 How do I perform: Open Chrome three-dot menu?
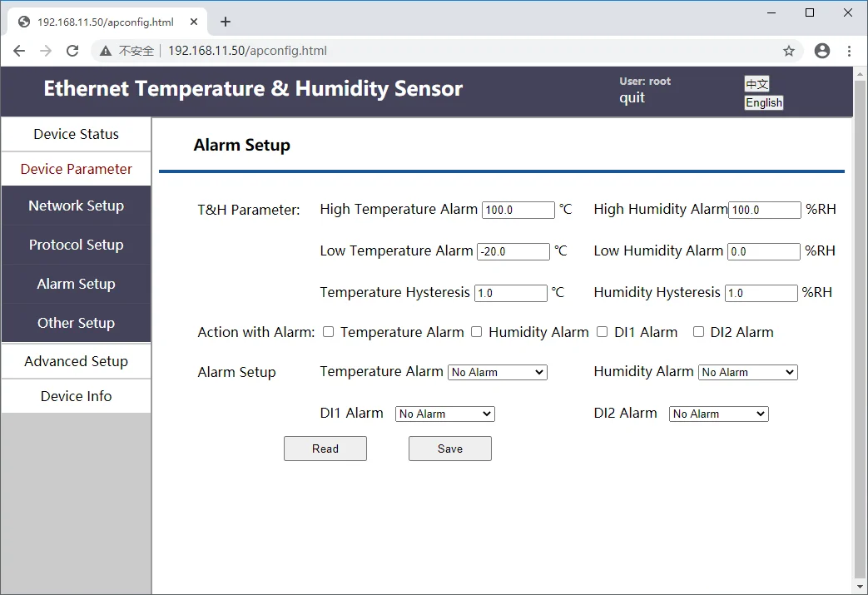pyautogui.click(x=850, y=51)
